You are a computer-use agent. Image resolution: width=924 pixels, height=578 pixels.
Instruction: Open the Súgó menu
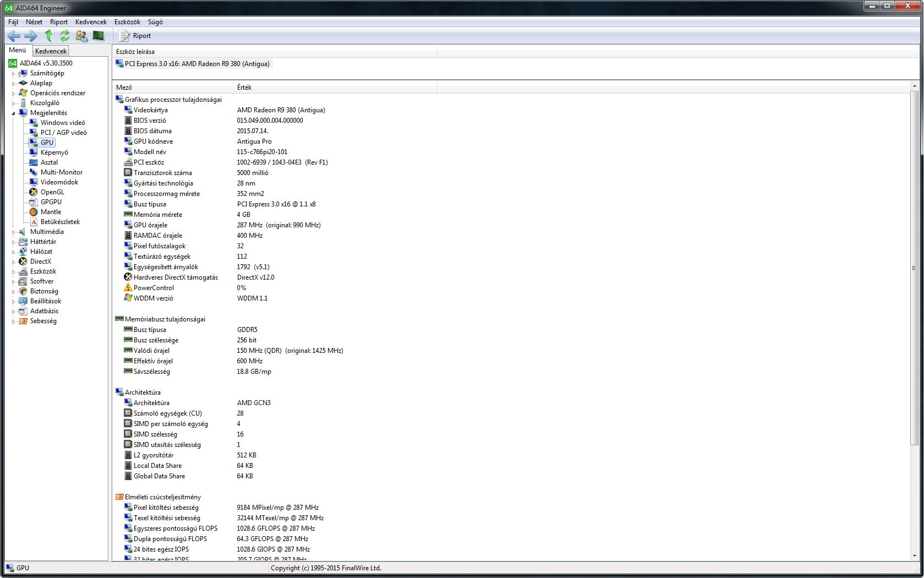tap(155, 22)
